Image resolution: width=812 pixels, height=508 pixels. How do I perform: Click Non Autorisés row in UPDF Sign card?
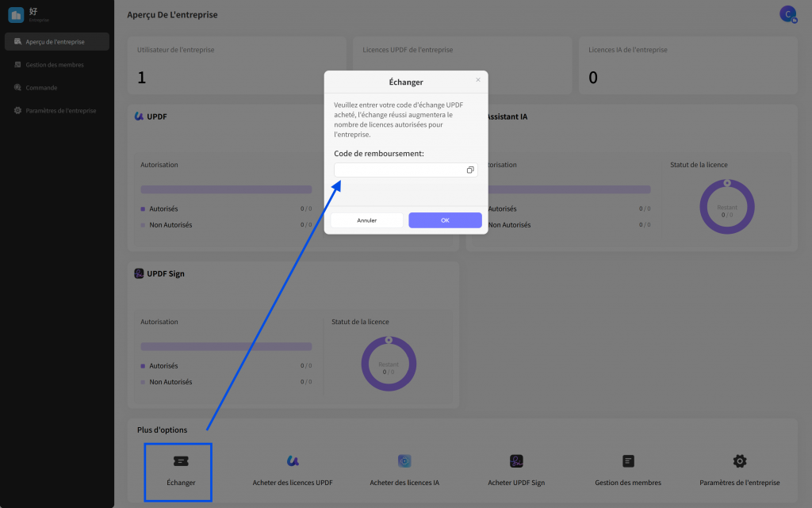(x=226, y=382)
